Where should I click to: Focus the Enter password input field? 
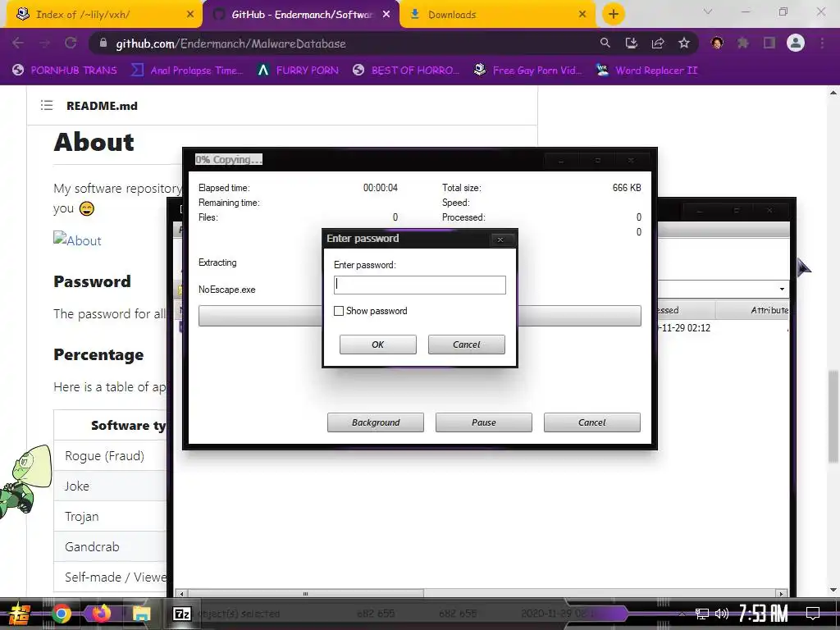click(x=419, y=285)
